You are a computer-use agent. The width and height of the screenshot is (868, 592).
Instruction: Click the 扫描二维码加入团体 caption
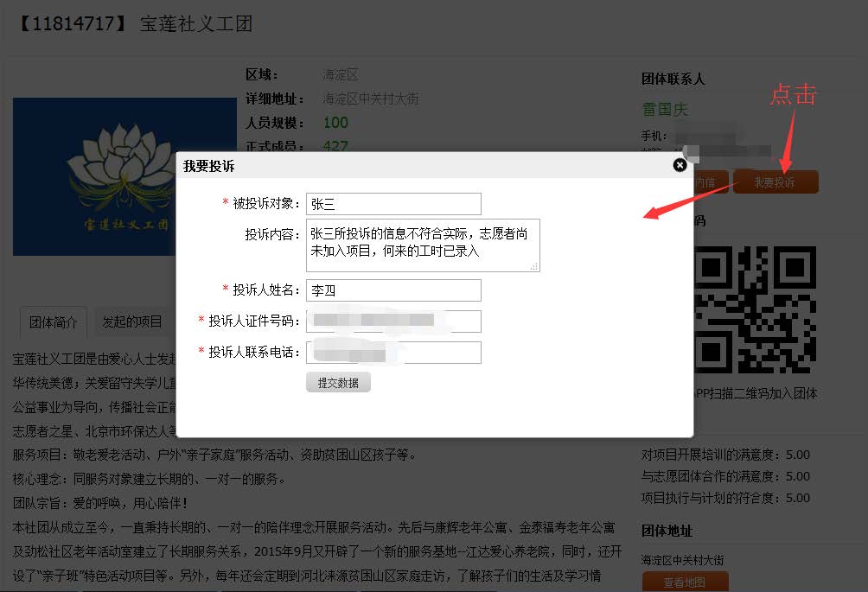coord(755,393)
